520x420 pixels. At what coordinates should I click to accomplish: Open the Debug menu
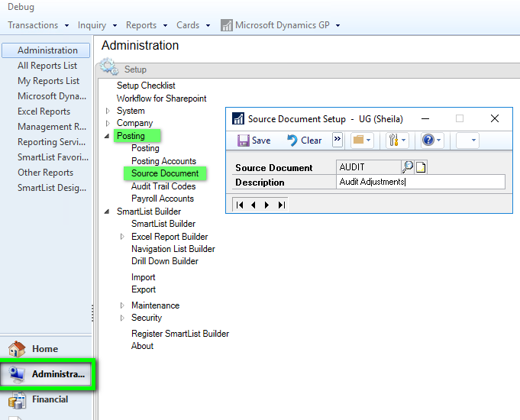[21, 7]
